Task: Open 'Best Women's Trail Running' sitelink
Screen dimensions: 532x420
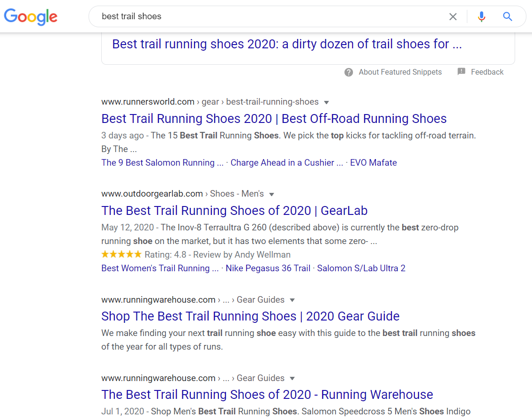Action: pyautogui.click(x=160, y=268)
